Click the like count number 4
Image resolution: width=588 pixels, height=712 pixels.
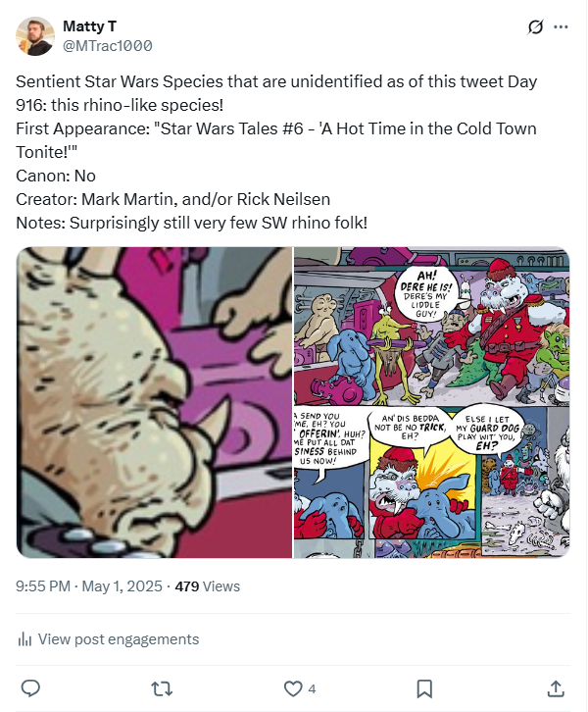312,688
